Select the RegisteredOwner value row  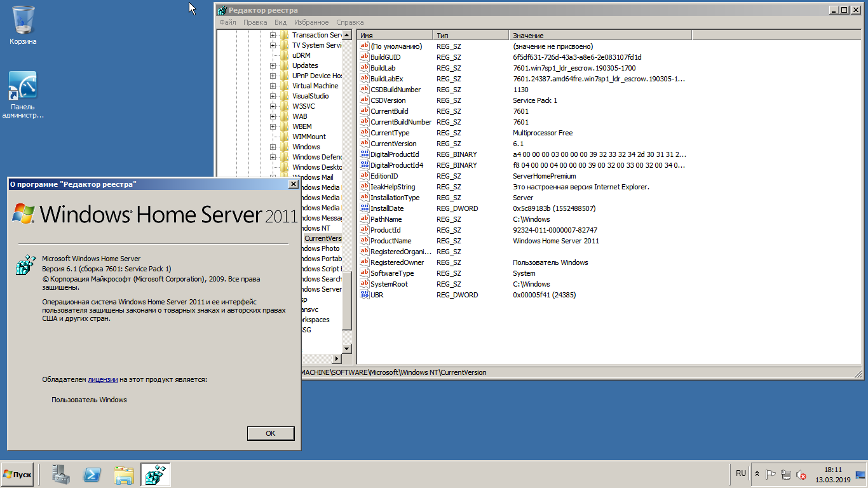click(x=524, y=262)
